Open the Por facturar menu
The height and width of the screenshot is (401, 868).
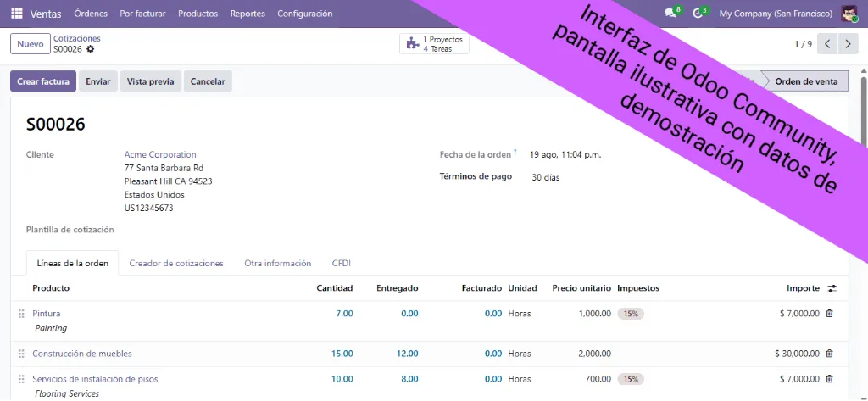coord(142,14)
